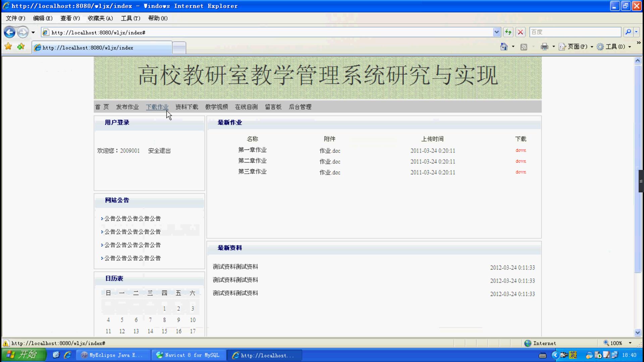Switch to MyEclipse Java taskbar window

point(113,355)
